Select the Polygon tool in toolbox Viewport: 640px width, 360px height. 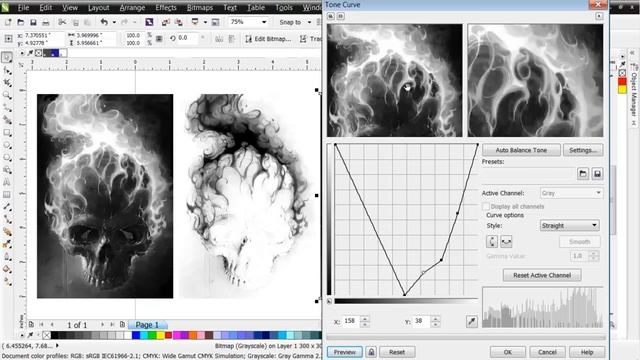pyautogui.click(x=7, y=158)
